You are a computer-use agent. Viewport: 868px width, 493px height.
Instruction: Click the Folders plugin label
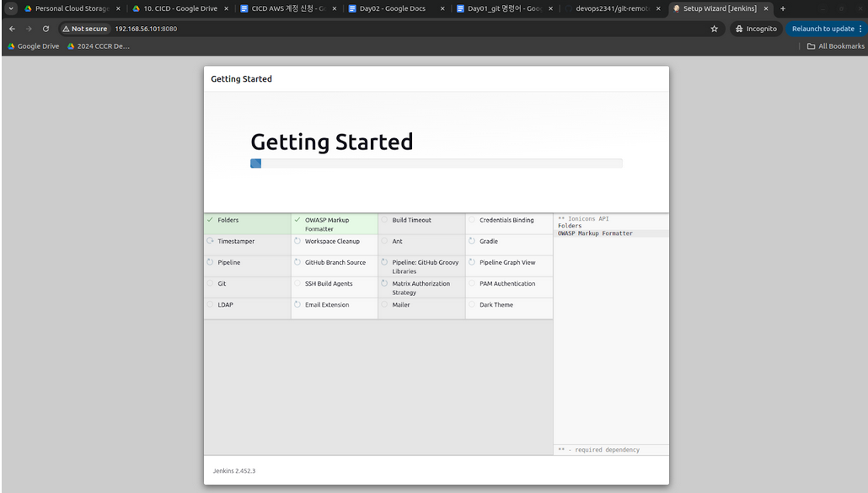coord(228,220)
